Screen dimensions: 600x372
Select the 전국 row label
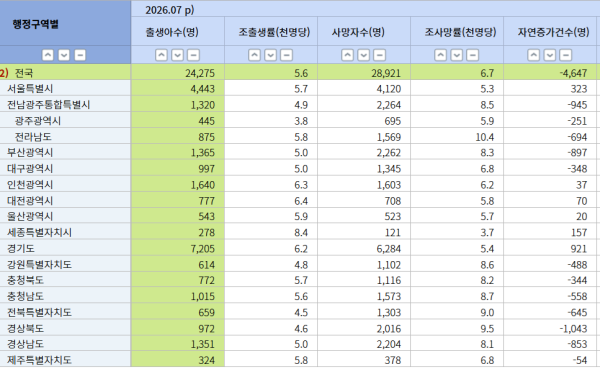tap(24, 73)
